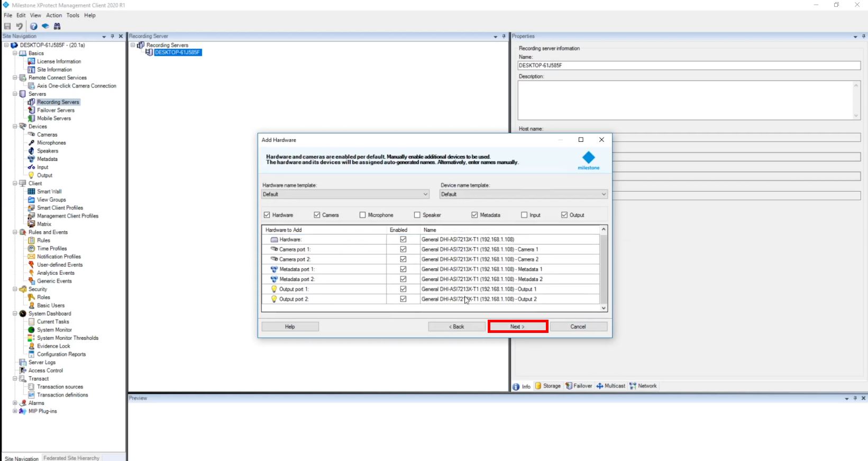Collapse the Rules and Events node
Viewport: 868px width, 461px height.
15,232
